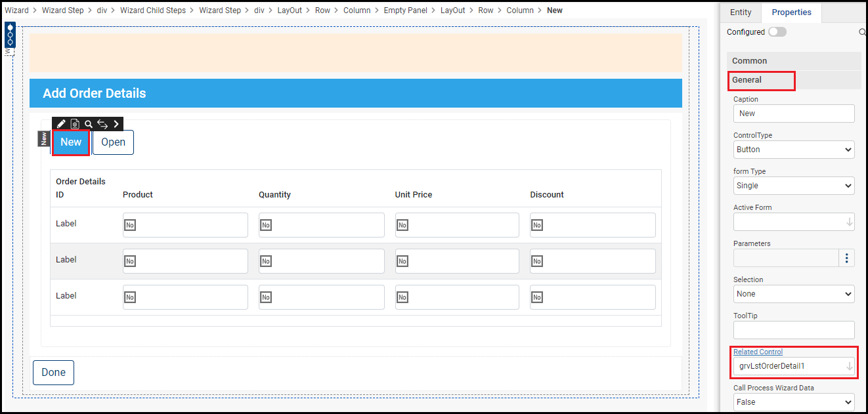Click the ToolTip input field
This screenshot has width=868, height=414.
[794, 330]
